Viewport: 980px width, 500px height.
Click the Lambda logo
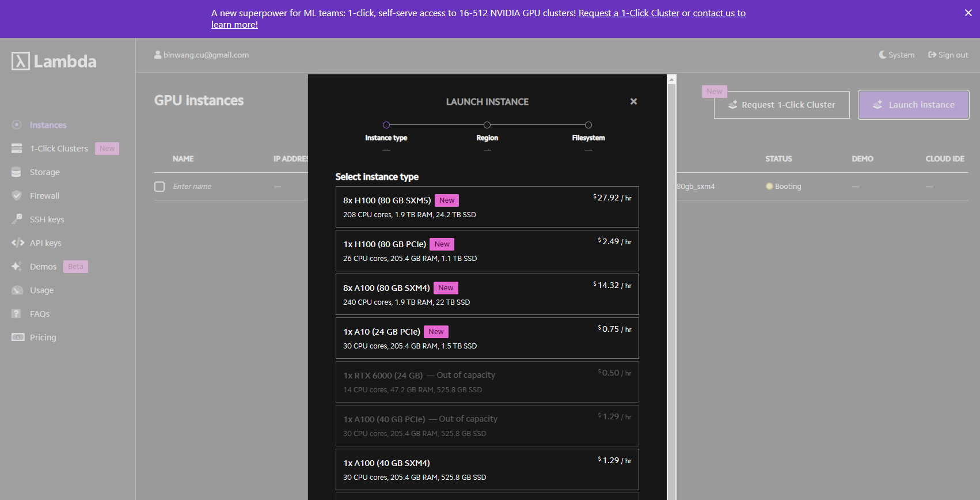pyautogui.click(x=54, y=61)
